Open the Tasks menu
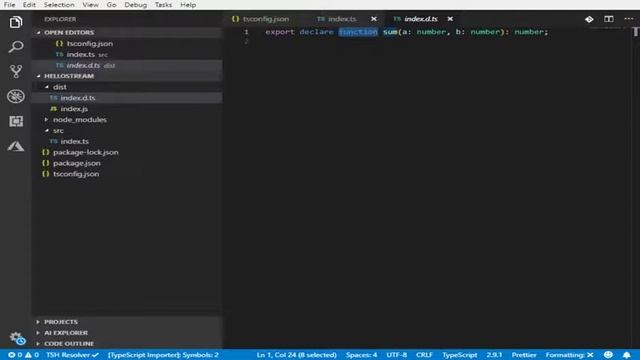Viewport: 640px width, 360px height. pos(163,4)
